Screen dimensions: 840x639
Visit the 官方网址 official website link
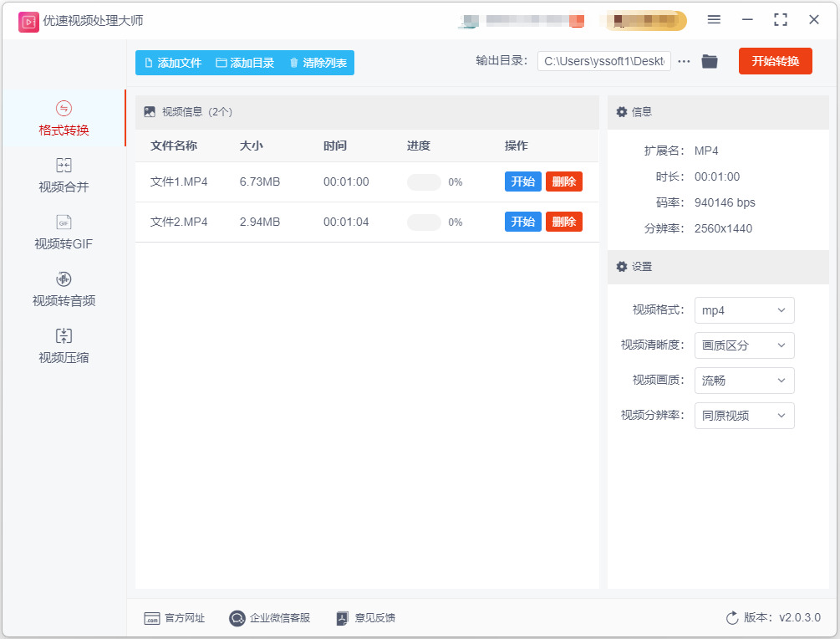(x=175, y=618)
